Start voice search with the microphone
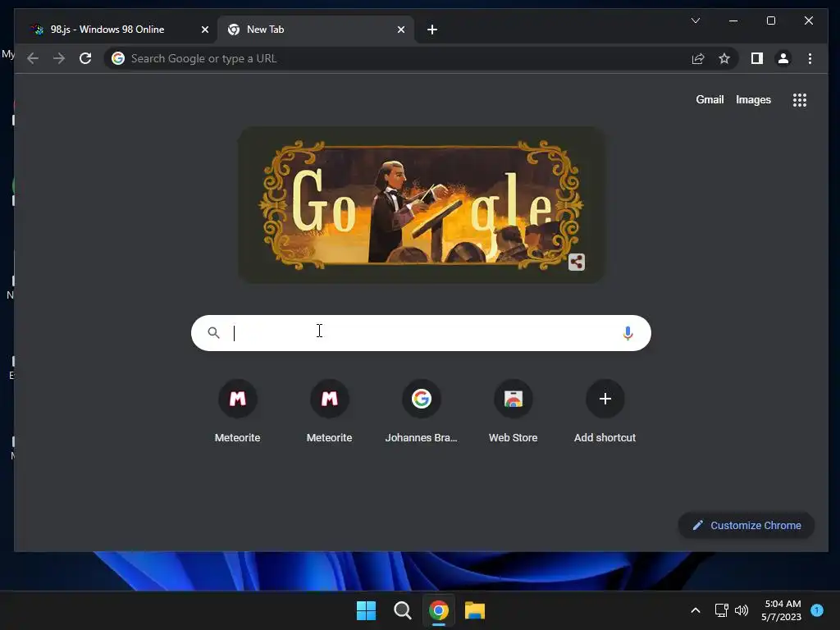The image size is (840, 630). (x=628, y=333)
